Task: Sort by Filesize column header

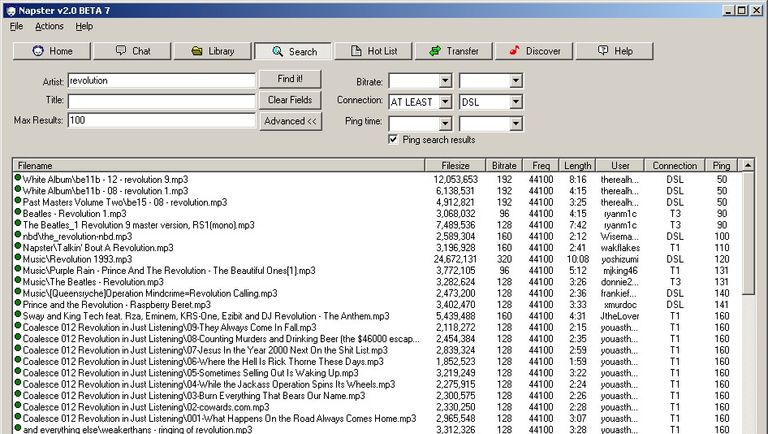Action: point(455,166)
